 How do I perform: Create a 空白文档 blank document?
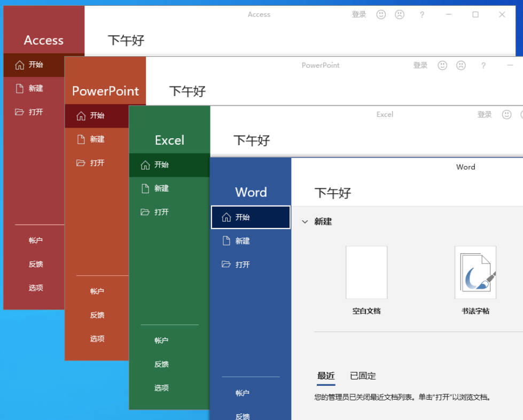coord(366,281)
